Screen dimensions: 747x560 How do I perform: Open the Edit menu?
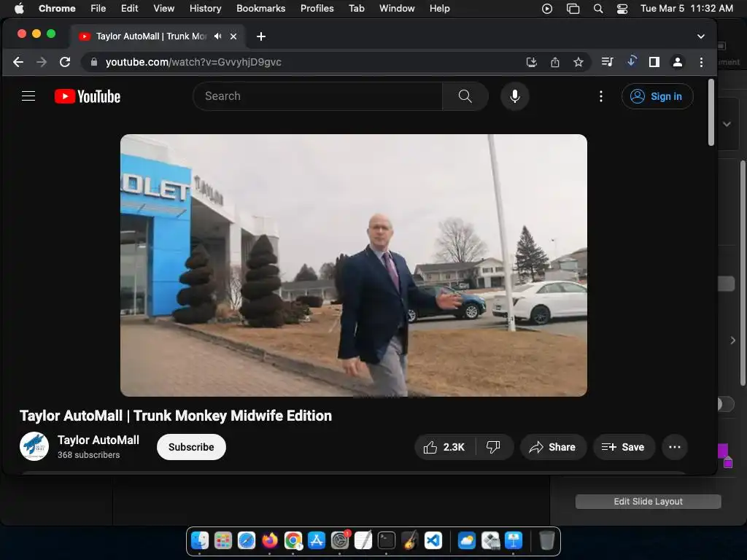[x=129, y=9]
